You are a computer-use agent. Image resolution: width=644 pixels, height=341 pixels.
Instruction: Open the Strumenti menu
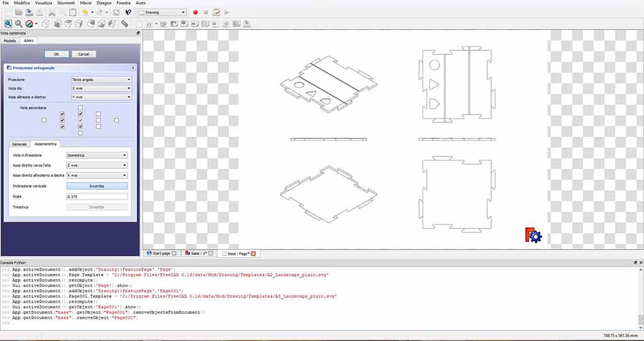tap(65, 3)
